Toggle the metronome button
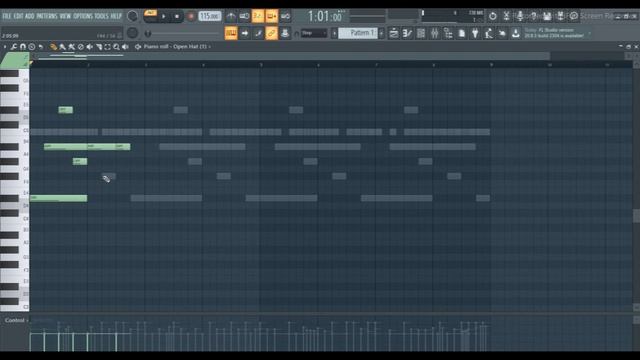640x360 pixels. [231, 16]
